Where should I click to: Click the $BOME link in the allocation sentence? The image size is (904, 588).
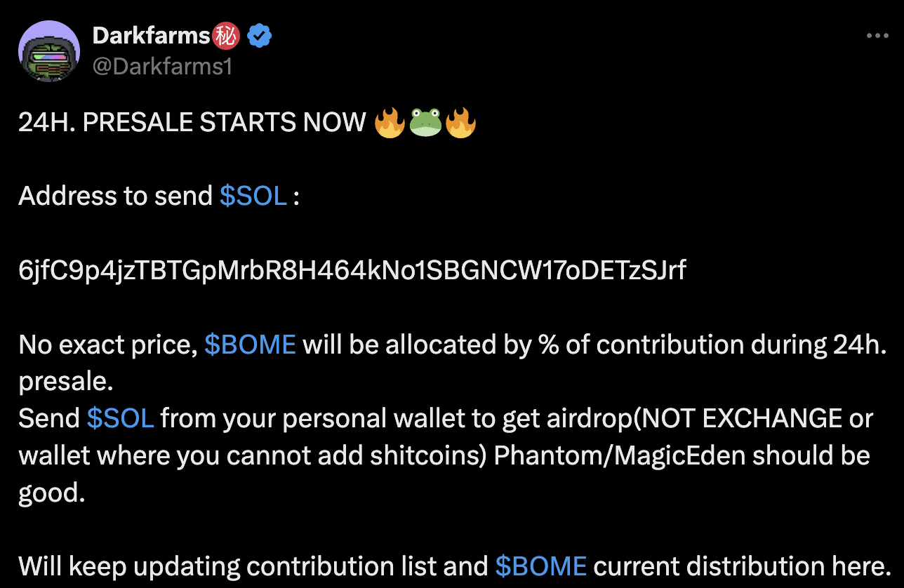(x=250, y=345)
